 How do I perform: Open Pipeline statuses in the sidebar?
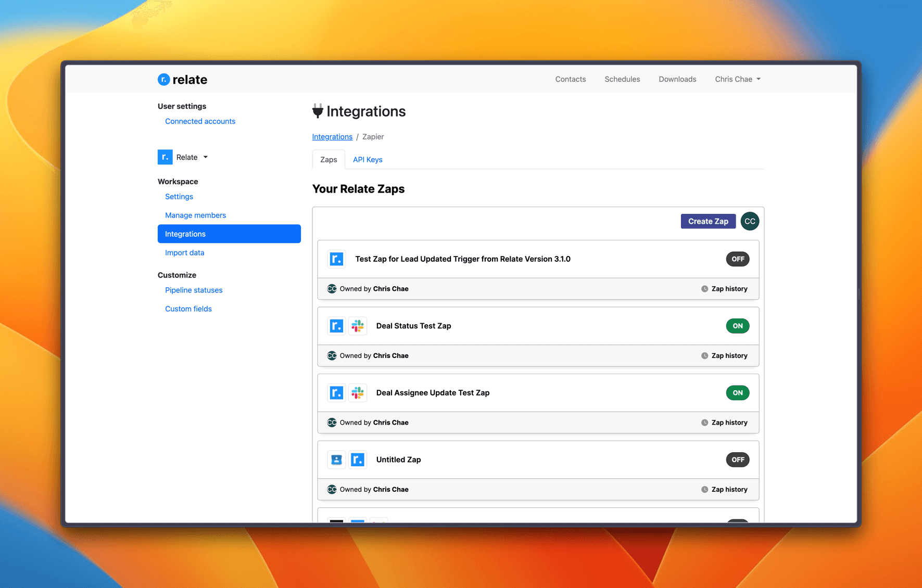194,290
